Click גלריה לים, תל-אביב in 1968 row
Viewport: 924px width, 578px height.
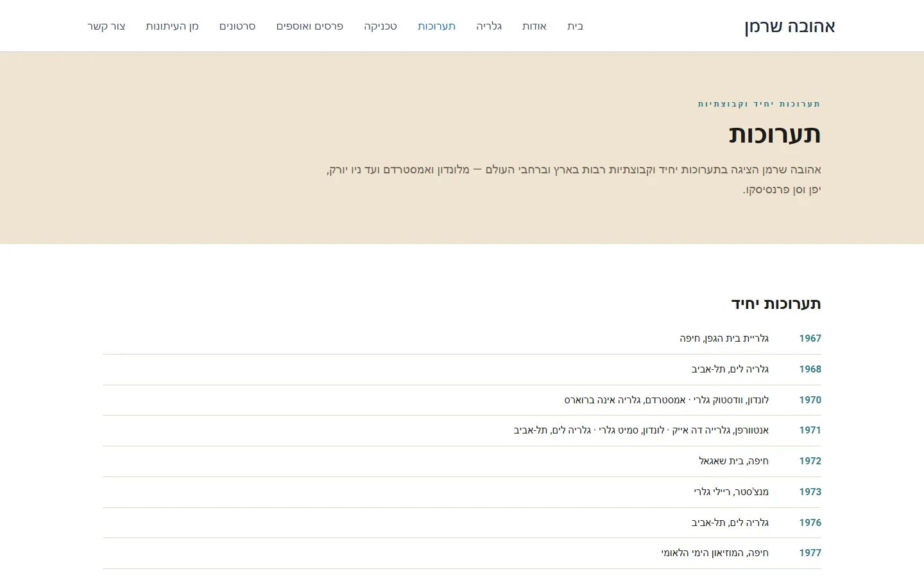click(730, 369)
